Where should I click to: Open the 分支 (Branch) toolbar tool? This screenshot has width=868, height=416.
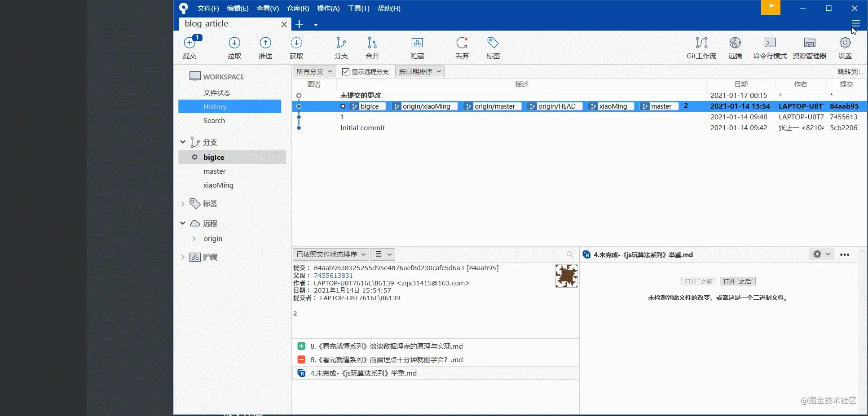[x=341, y=47]
